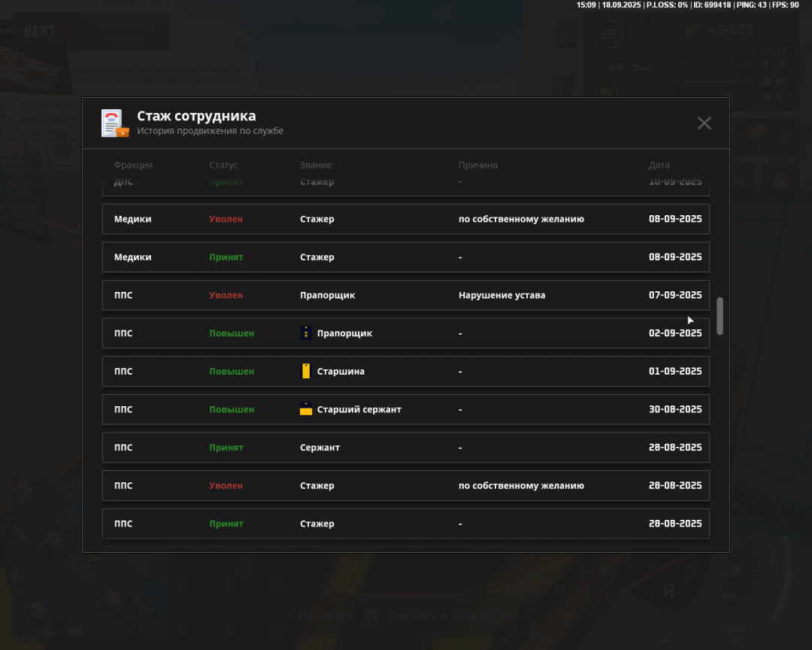The width and height of the screenshot is (812, 650).
Task: Click the Повышен status in Старшина row
Action: coord(232,371)
